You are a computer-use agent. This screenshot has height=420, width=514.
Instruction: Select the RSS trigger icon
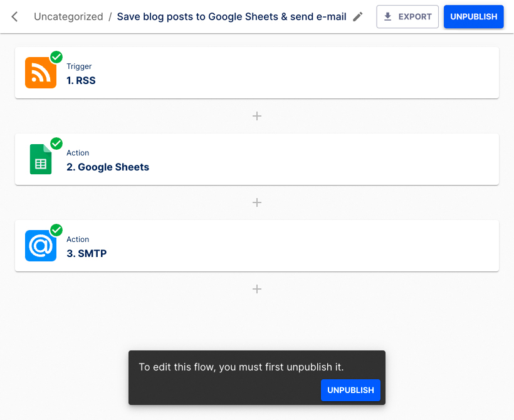(39, 73)
